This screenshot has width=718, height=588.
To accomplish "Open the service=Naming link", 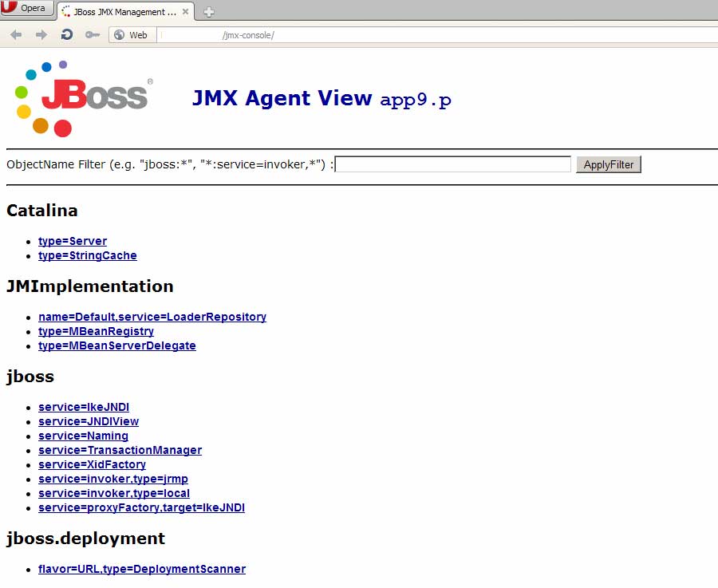I will click(83, 436).
